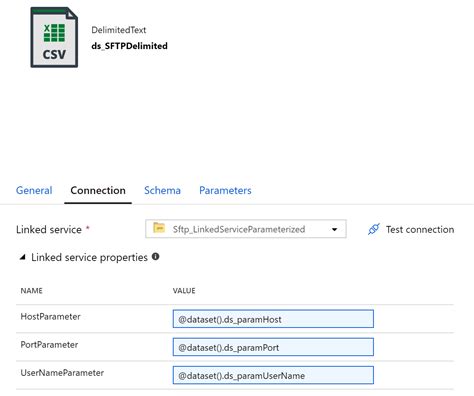Image resolution: width=474 pixels, height=396 pixels.
Task: Click the Test connection button
Action: (411, 229)
